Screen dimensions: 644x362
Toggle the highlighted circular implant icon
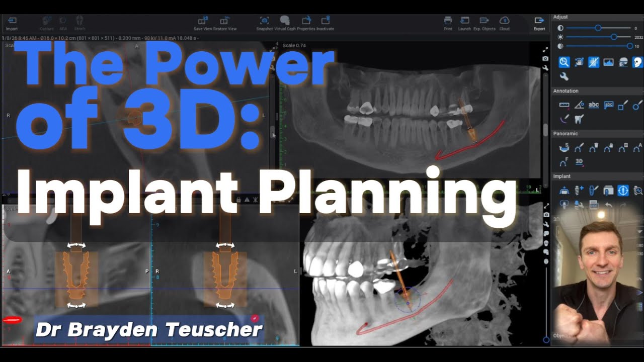pos(623,191)
